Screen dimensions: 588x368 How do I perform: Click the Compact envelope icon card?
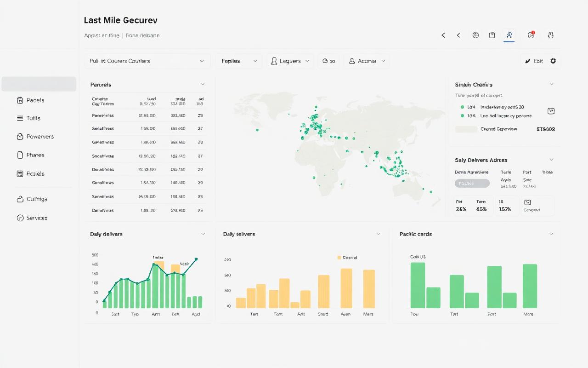pyautogui.click(x=537, y=206)
